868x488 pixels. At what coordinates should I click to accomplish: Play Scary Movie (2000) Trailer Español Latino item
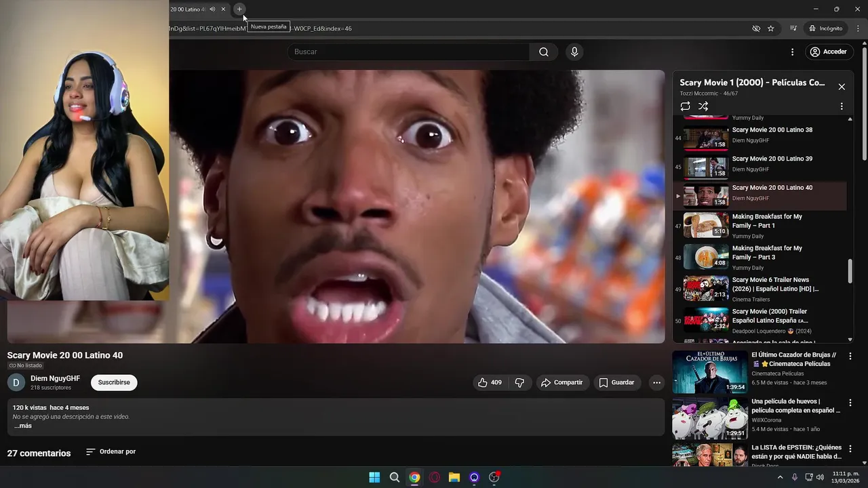tap(760, 321)
